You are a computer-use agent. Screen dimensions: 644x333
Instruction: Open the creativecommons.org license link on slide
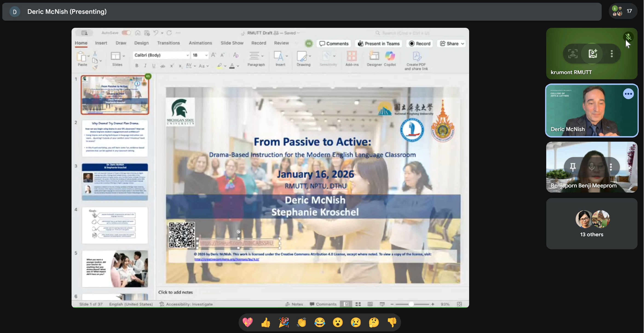click(226, 259)
